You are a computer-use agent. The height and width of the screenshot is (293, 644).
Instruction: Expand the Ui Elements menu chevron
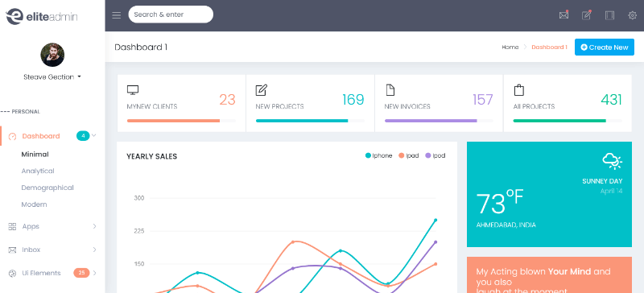tap(94, 273)
